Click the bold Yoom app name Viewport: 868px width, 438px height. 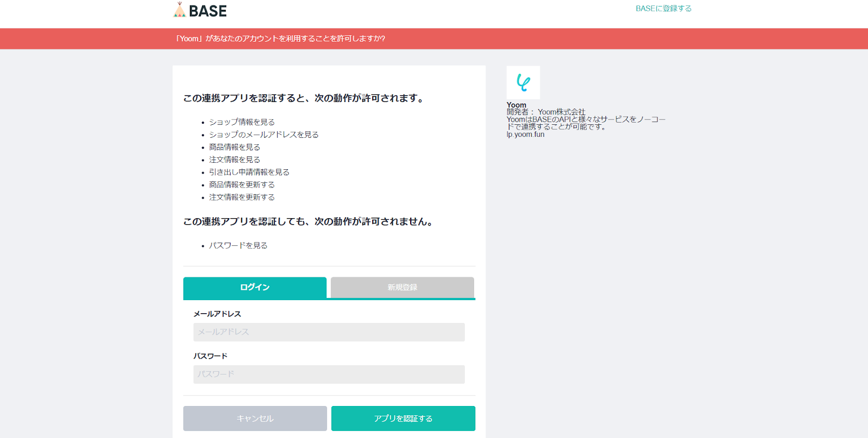click(516, 105)
